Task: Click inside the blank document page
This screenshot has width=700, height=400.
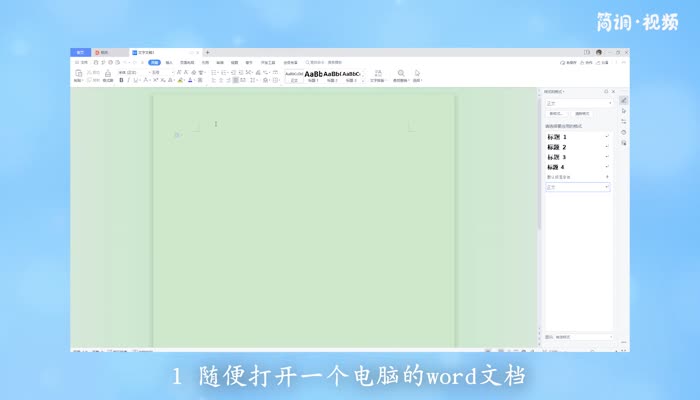Action: [x=300, y=220]
